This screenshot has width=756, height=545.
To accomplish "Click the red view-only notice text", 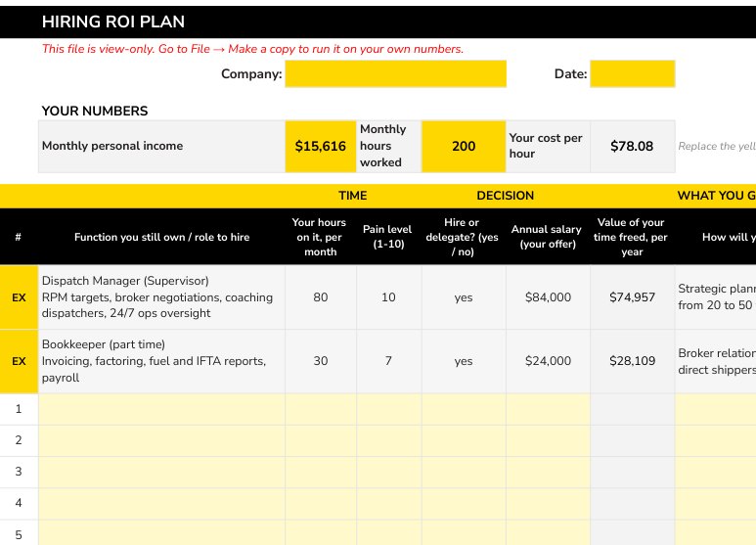I will (252, 49).
